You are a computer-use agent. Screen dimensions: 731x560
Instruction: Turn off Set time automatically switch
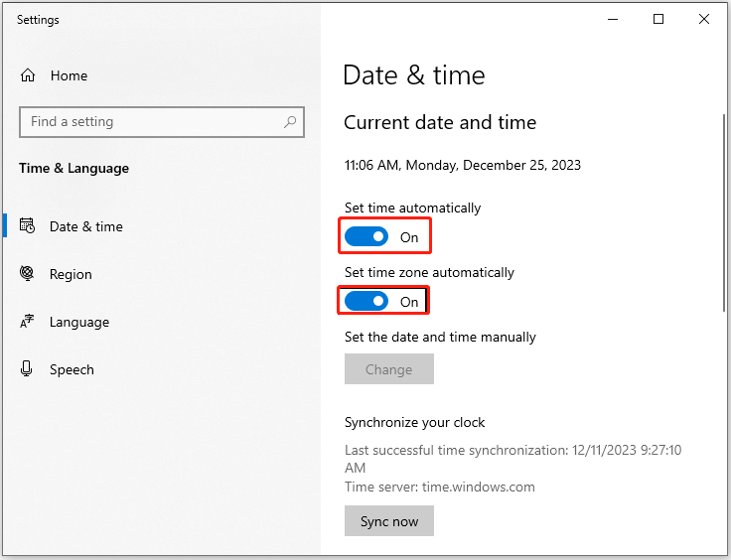(x=366, y=236)
